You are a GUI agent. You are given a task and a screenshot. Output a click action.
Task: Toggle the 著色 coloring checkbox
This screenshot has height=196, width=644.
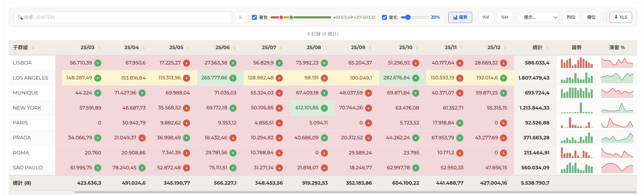(x=254, y=17)
